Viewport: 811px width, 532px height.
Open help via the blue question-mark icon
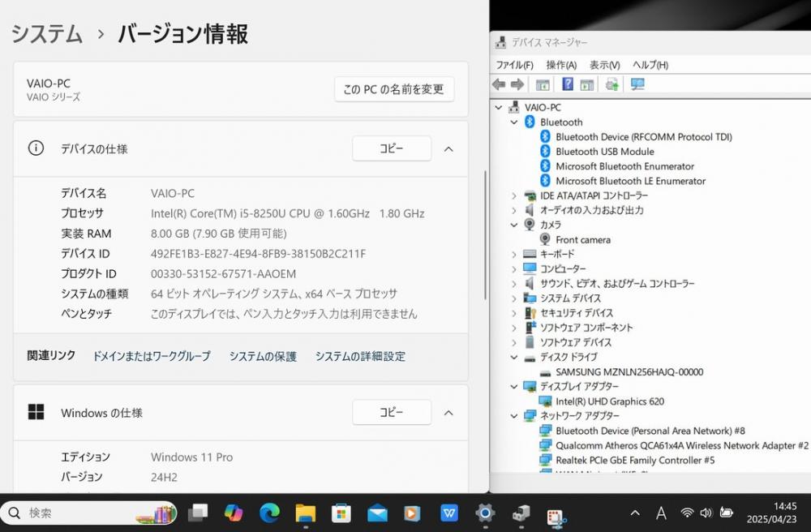pyautogui.click(x=568, y=84)
